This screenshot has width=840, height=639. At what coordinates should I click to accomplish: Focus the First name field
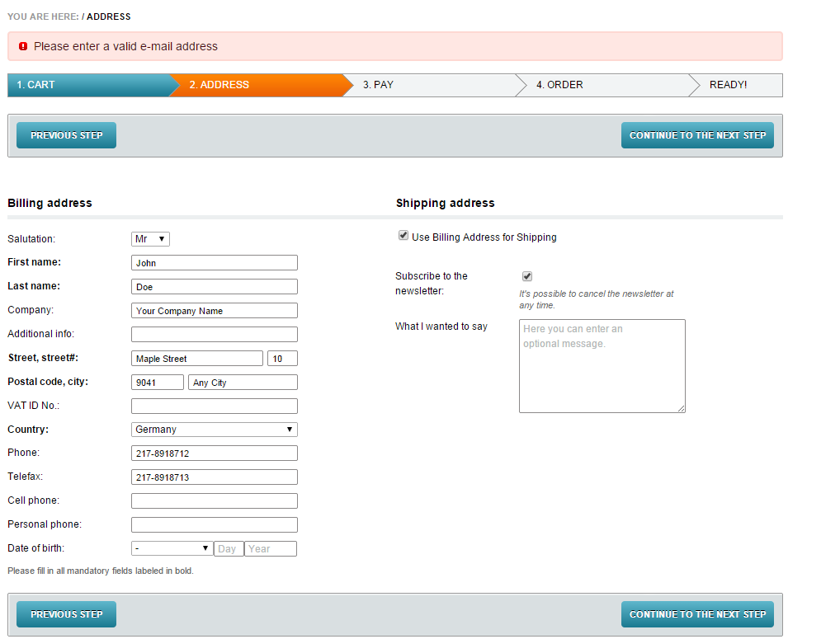(215, 263)
